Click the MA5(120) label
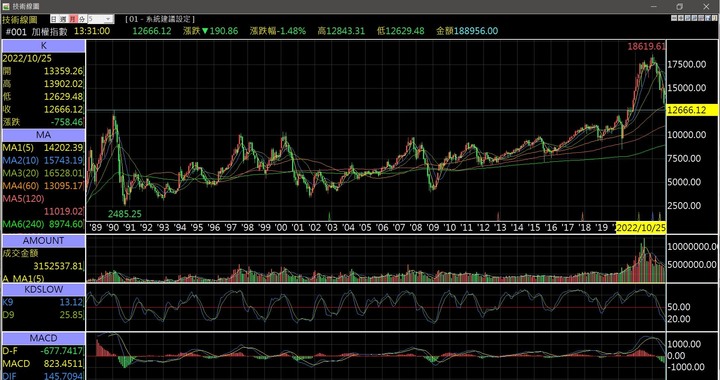 (x=23, y=199)
